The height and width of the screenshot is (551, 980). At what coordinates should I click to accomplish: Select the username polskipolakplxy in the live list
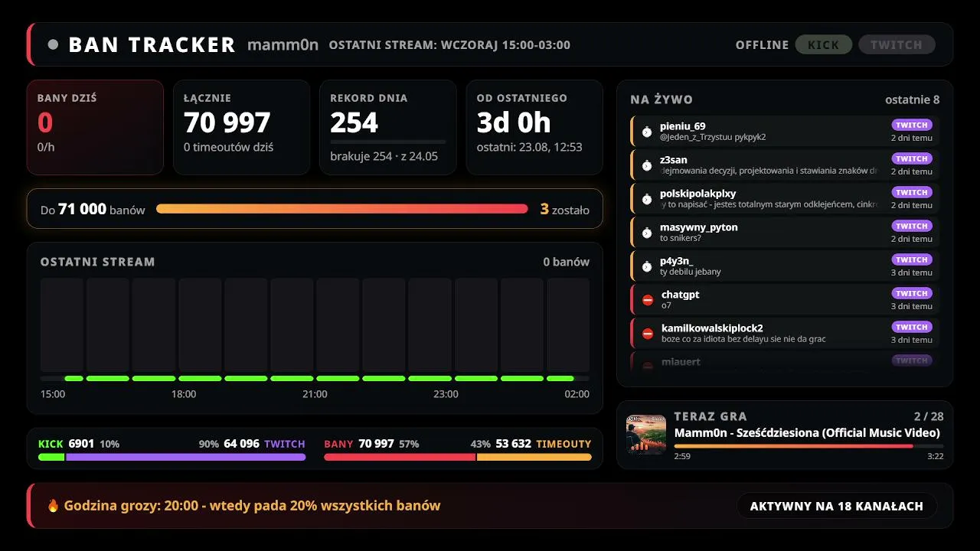point(698,194)
